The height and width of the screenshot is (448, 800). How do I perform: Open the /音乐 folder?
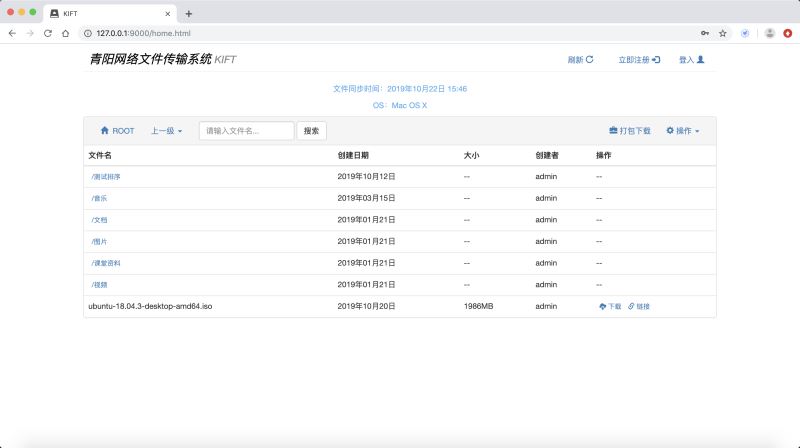pyautogui.click(x=99, y=198)
